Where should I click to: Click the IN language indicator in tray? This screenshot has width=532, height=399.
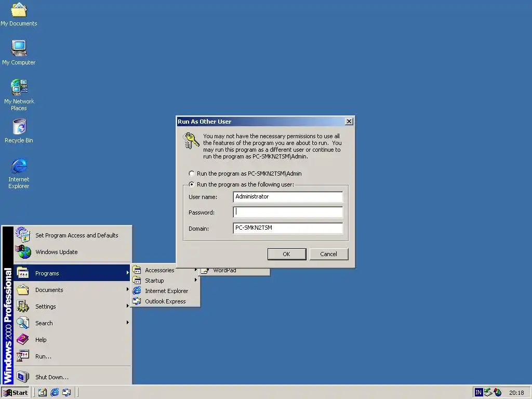[478, 393]
